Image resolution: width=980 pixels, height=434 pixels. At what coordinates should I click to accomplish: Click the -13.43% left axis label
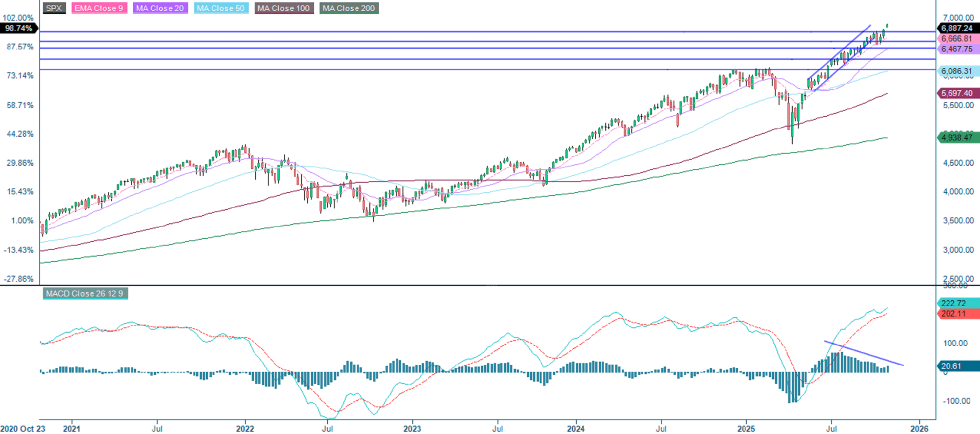18,250
